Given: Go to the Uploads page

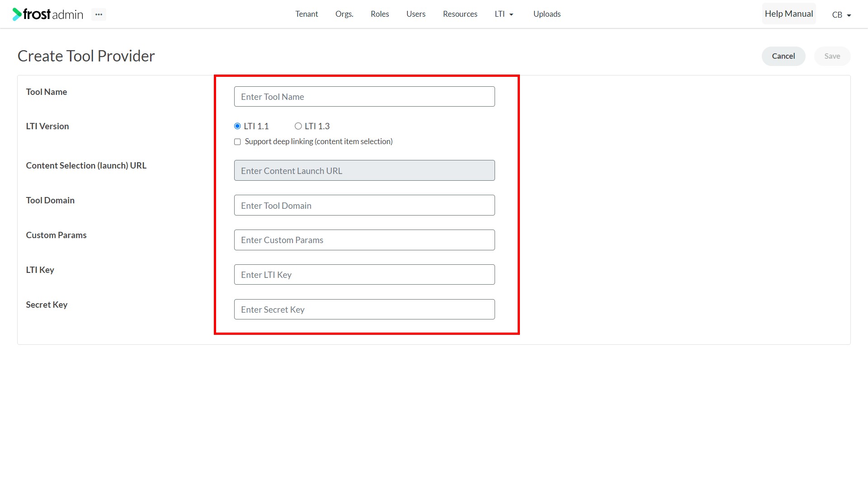Looking at the screenshot, I should (x=547, y=14).
